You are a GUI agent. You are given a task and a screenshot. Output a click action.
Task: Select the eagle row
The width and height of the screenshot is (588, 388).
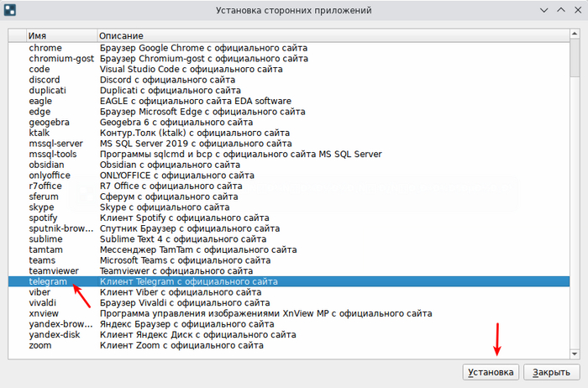[x=289, y=102]
